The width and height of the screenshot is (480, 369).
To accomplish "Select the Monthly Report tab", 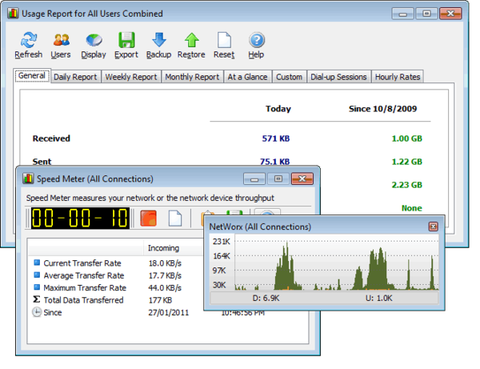I will [192, 77].
